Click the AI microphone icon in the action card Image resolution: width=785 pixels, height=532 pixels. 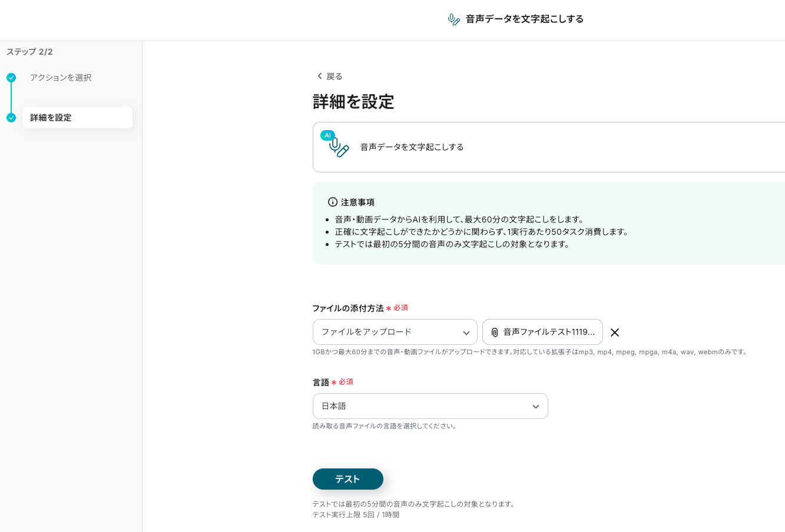[x=337, y=146]
